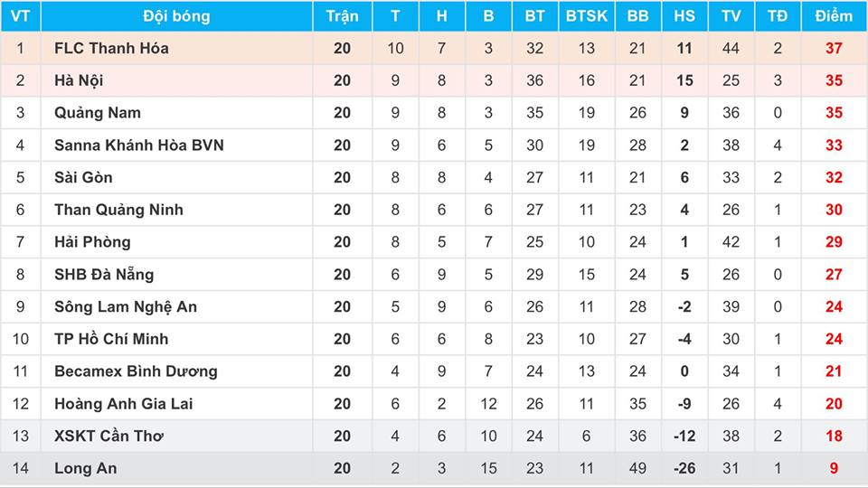Image resolution: width=868 pixels, height=488 pixels.
Task: Click the "Điểm" column header
Action: (x=833, y=16)
